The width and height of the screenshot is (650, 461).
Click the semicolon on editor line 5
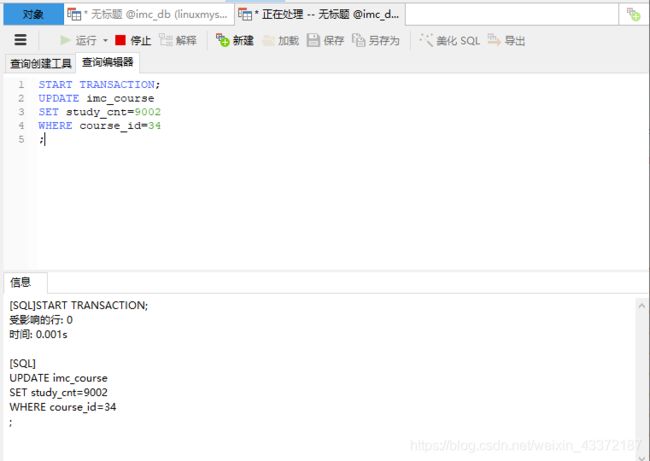pos(41,140)
